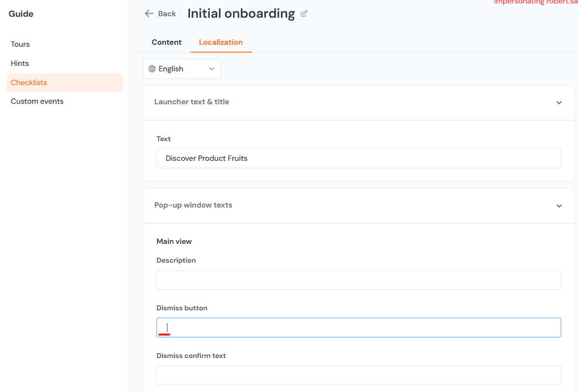The width and height of the screenshot is (578, 392).
Task: Click into the Dismiss button field
Action: 358,328
